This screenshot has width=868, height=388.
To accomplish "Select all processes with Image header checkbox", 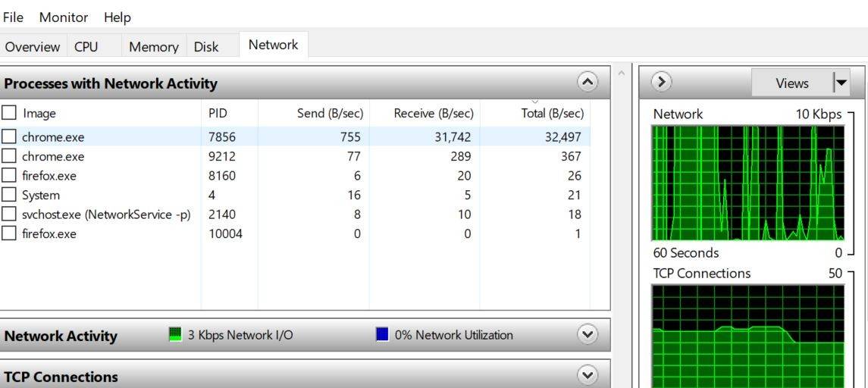I will point(9,113).
